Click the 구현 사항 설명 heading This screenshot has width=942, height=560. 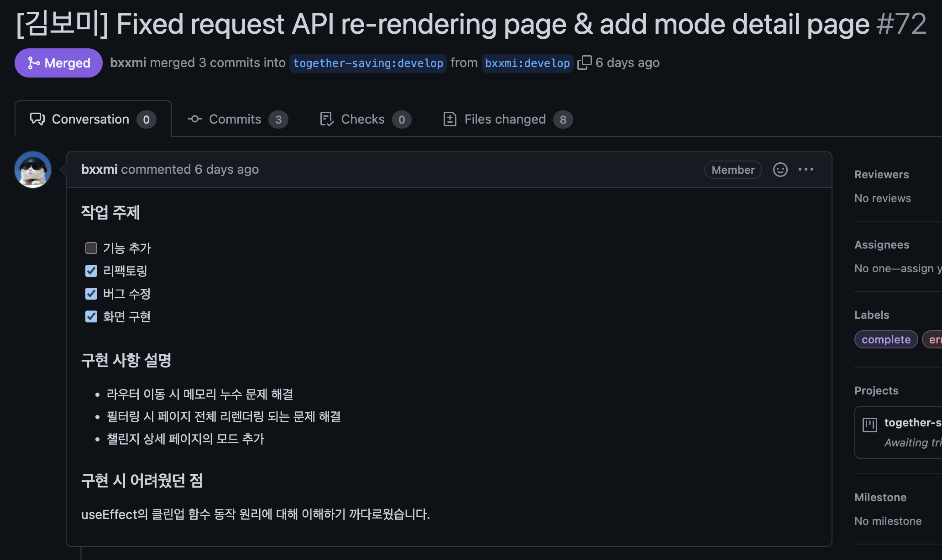(126, 360)
